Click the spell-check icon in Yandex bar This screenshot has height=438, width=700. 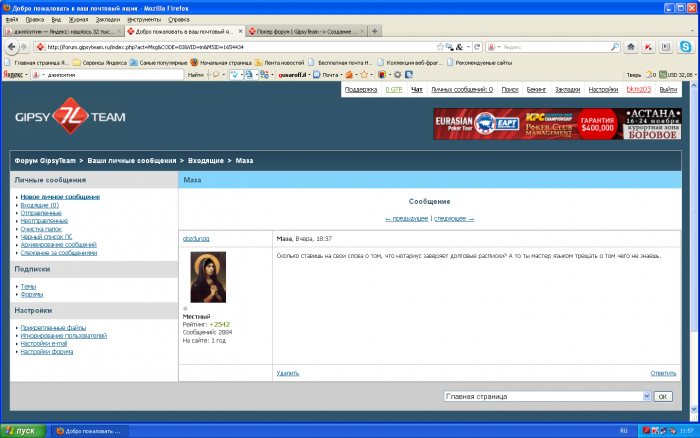coord(234,75)
